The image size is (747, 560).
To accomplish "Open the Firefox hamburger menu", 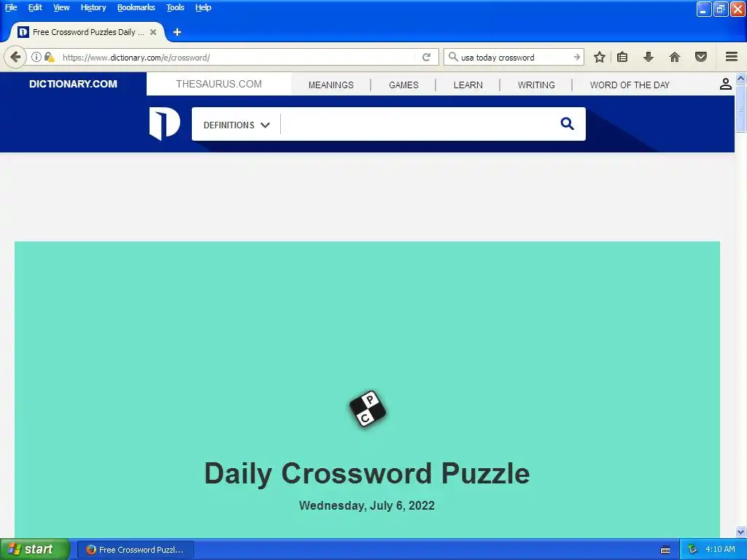I will 732,57.
